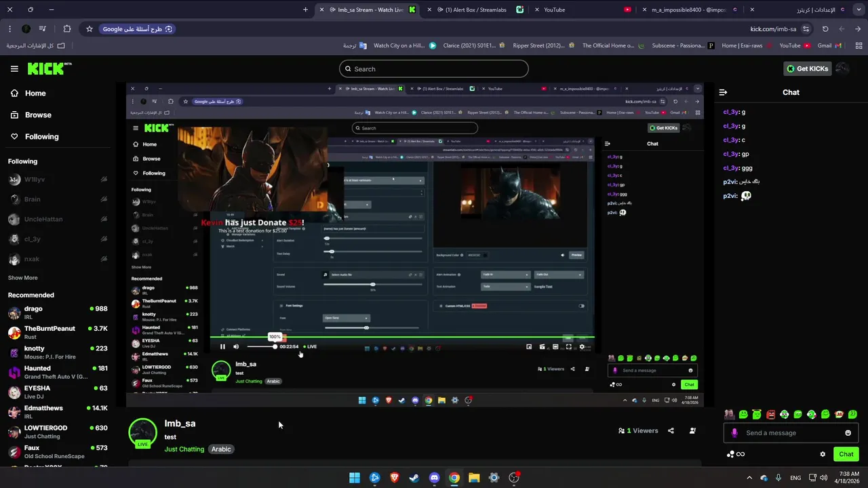This screenshot has width=868, height=488.
Task: Click the lmb_sa streamer avatar below video
Action: (142, 433)
